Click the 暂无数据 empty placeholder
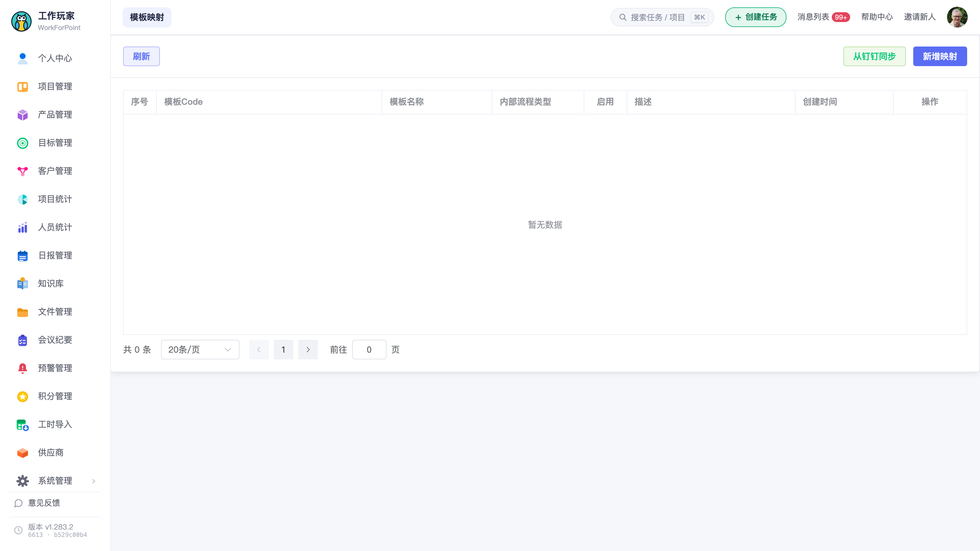 click(x=545, y=225)
